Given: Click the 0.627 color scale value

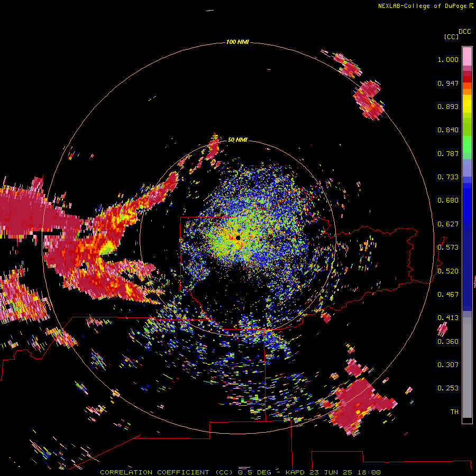Looking at the screenshot, I should coord(448,224).
